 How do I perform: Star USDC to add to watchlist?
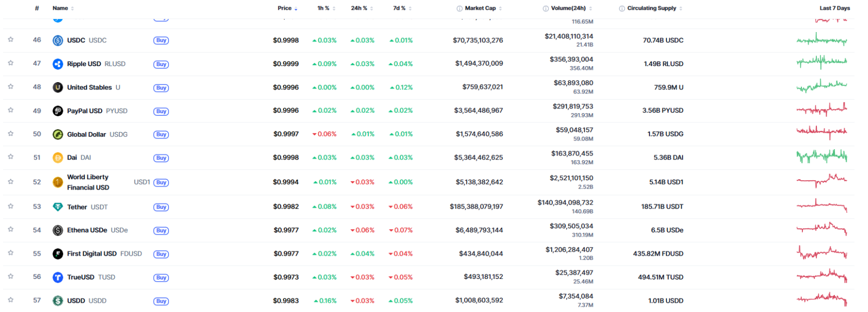[10, 40]
